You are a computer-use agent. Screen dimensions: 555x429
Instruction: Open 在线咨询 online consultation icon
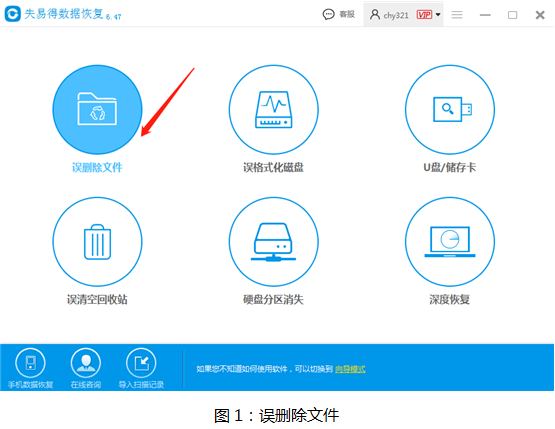click(x=86, y=363)
